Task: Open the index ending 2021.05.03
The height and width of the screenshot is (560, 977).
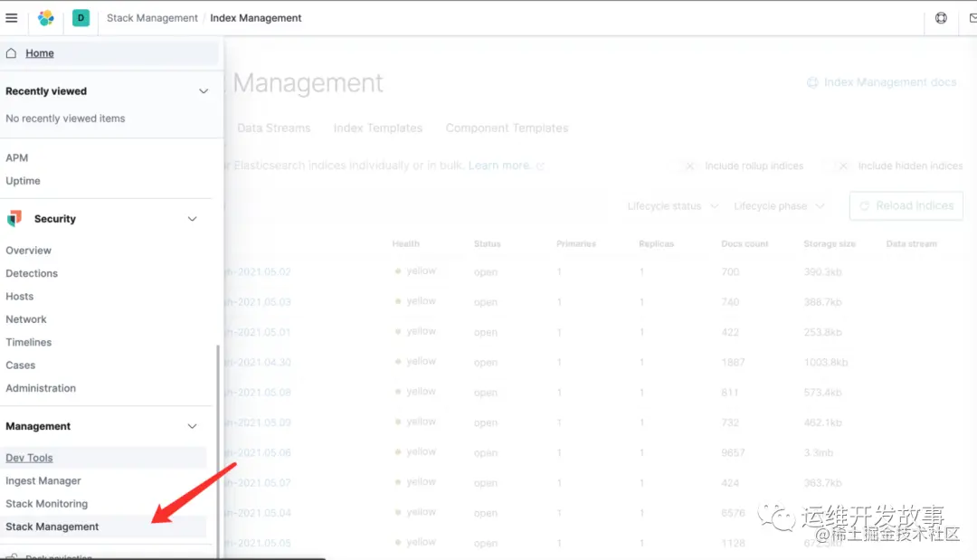Action: click(x=258, y=301)
